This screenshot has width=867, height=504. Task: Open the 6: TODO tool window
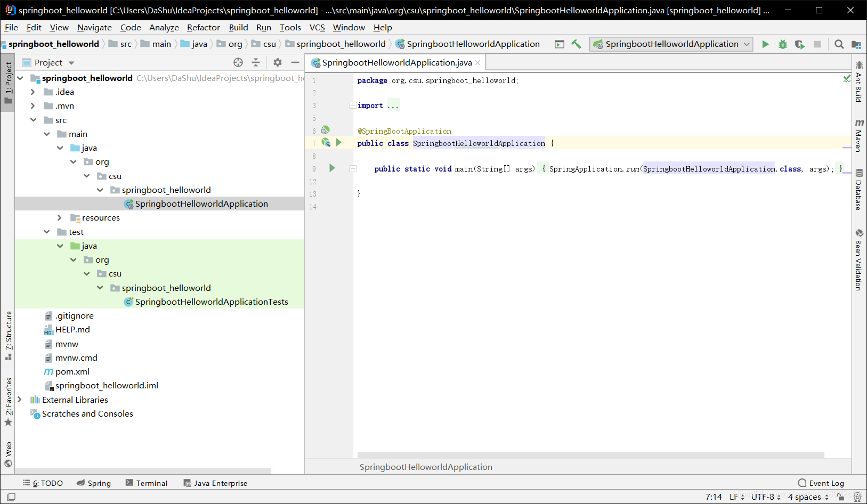point(43,483)
